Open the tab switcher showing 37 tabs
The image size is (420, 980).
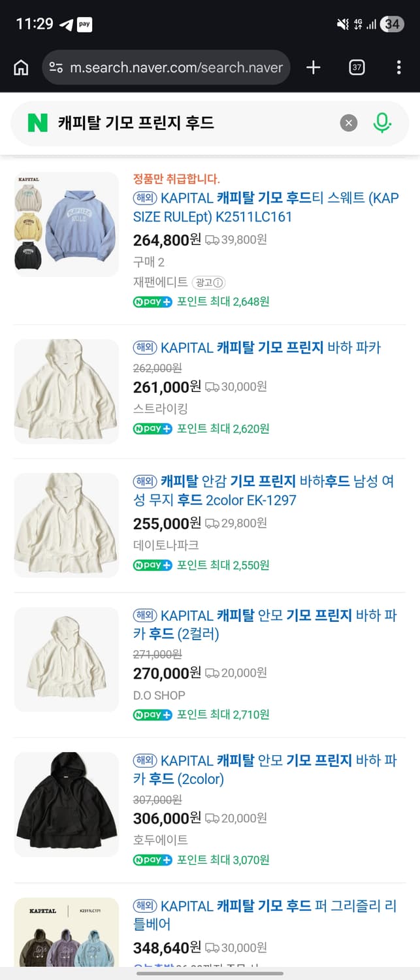point(357,67)
